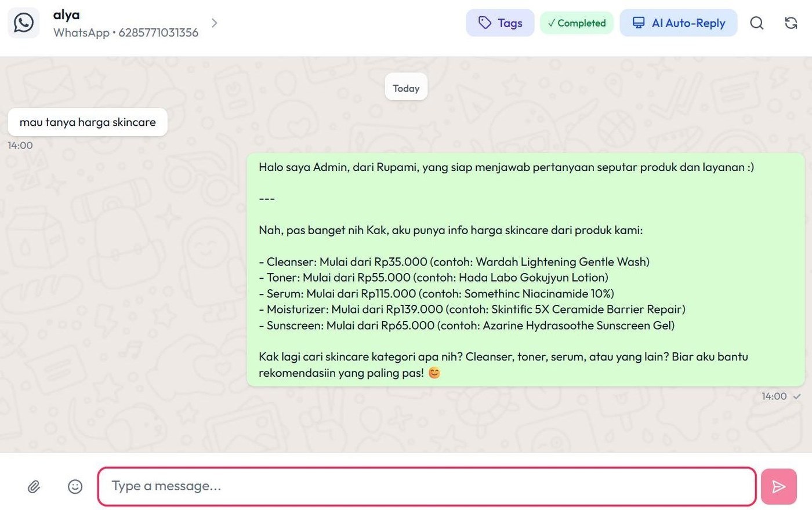The width and height of the screenshot is (812, 510).
Task: Focus the Type a message field
Action: [x=427, y=486]
